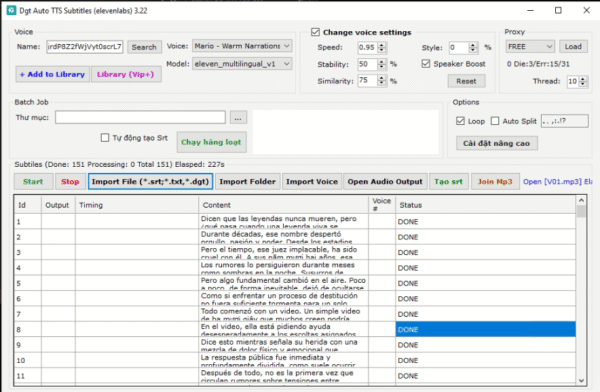600x392 pixels.
Task: Click Import Folder button
Action: click(x=248, y=181)
